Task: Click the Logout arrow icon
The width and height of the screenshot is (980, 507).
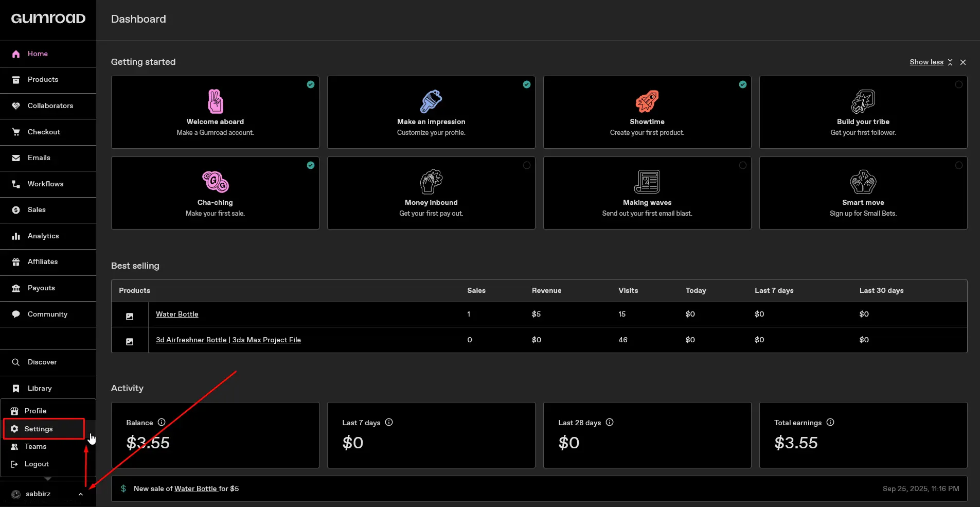Action: click(14, 464)
